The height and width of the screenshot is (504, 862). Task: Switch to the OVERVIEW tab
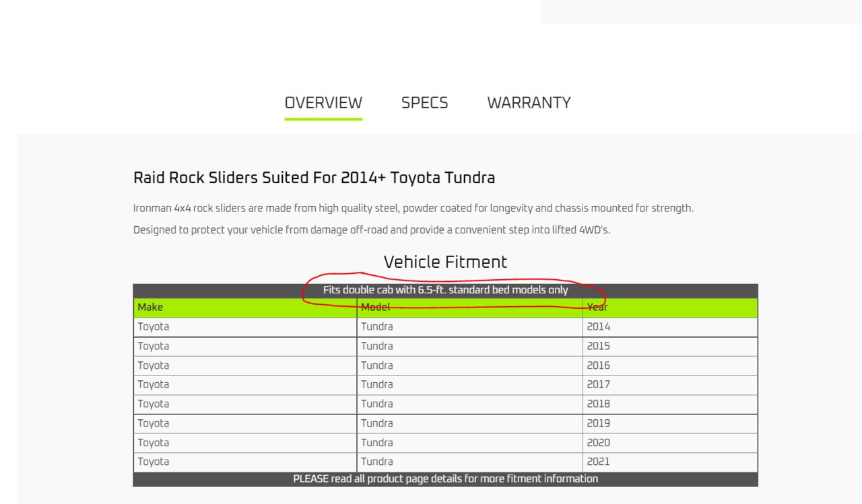323,103
